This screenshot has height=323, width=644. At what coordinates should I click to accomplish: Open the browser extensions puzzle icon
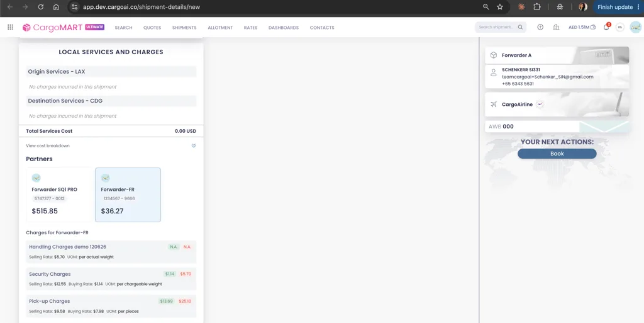pyautogui.click(x=537, y=7)
